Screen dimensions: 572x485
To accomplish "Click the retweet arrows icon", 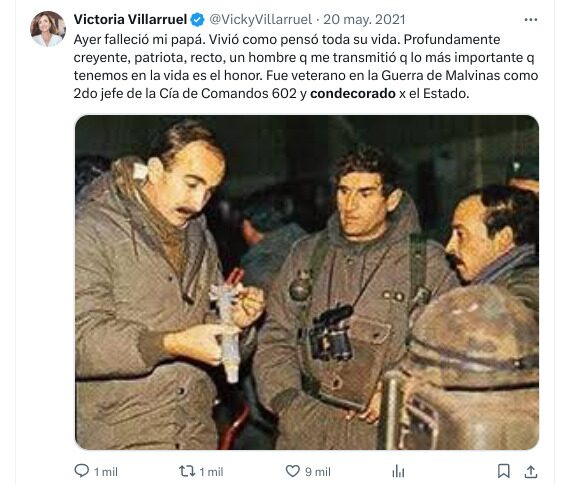I will click(x=187, y=471).
